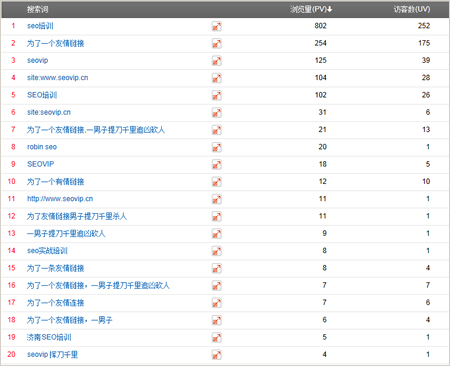Click trend icon in row 7
The image size is (450, 366).
[x=217, y=130]
